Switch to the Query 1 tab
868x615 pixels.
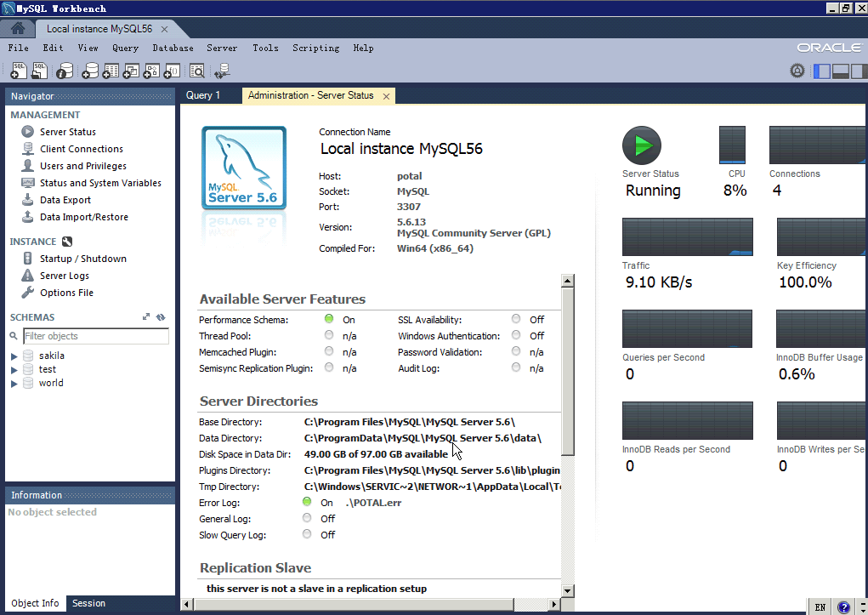tap(203, 95)
